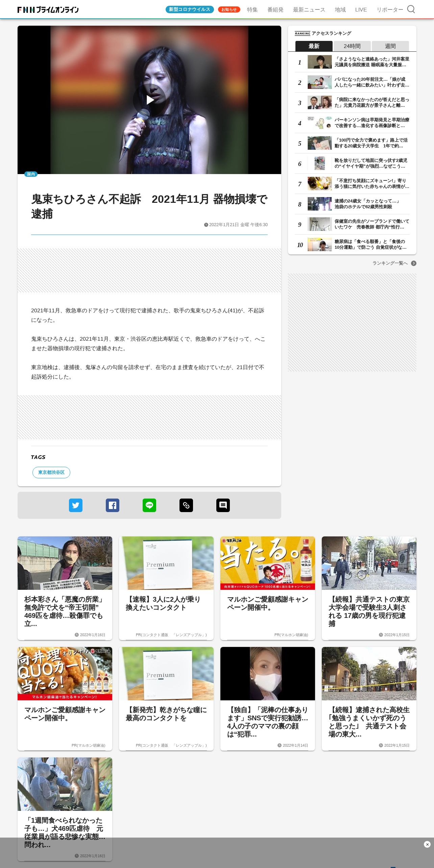The height and width of the screenshot is (868, 434).
Task: Copy article link icon
Action: [186, 505]
